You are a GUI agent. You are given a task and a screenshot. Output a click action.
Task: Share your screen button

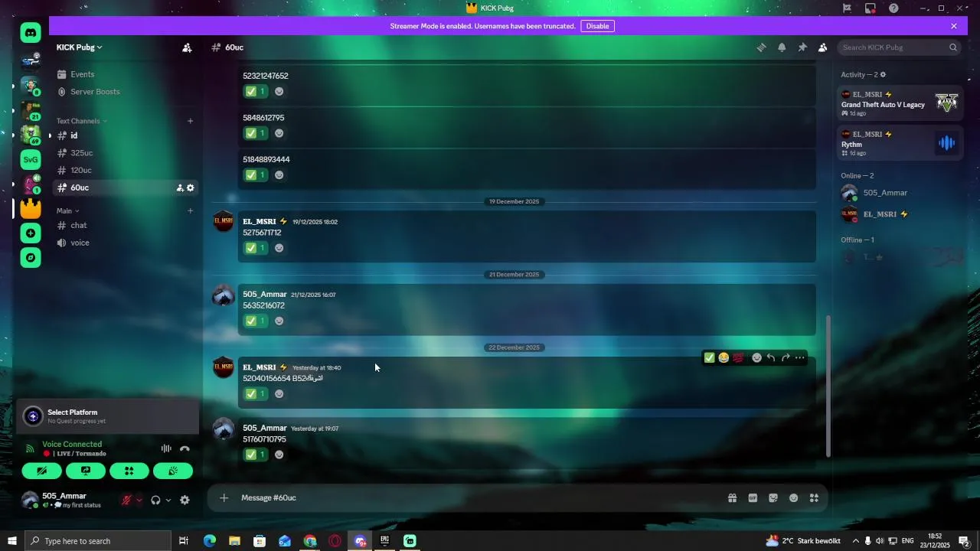click(85, 471)
